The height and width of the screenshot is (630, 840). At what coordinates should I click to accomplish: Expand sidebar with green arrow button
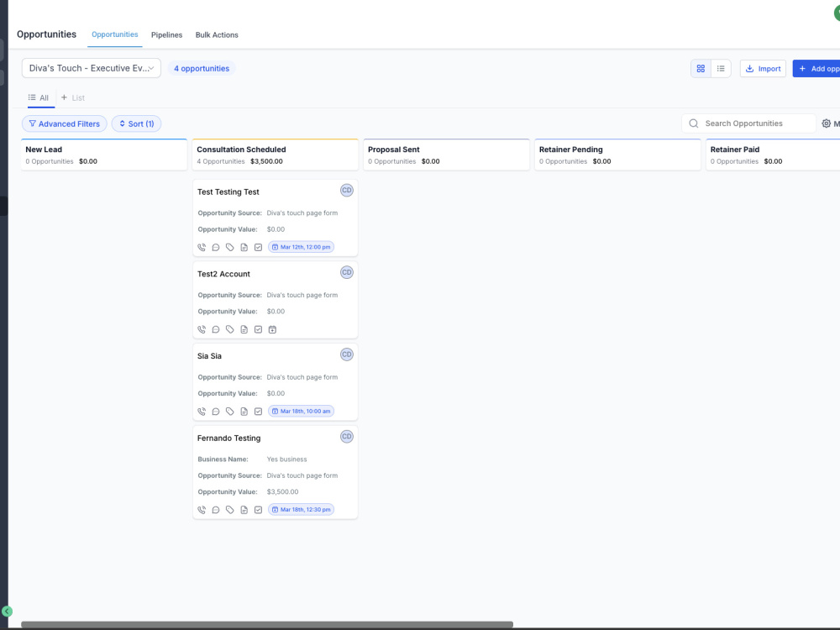[7, 612]
